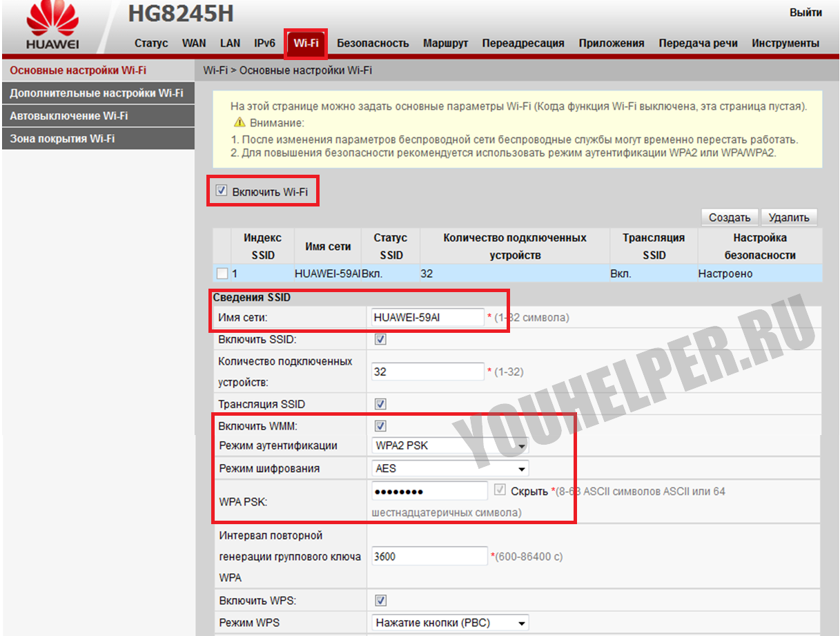Click the Удалить button
The width and height of the screenshot is (840, 636).
(x=789, y=218)
